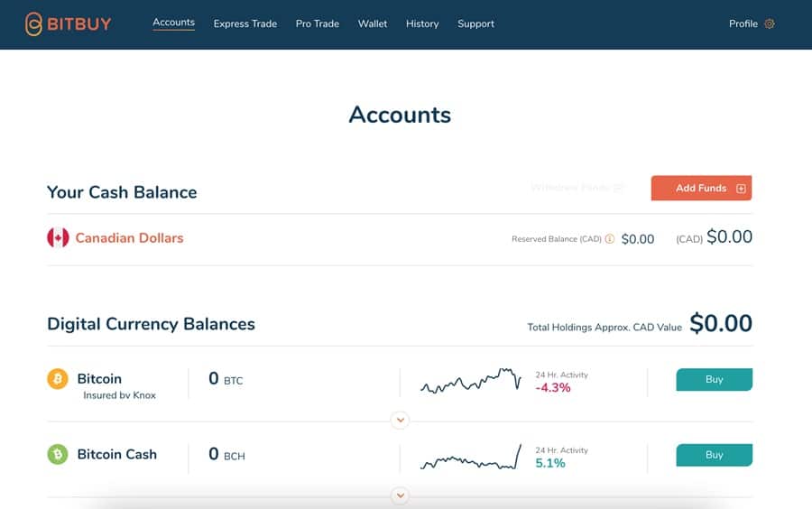Open the Wallet menu item
The width and height of the screenshot is (812, 509).
coord(373,24)
